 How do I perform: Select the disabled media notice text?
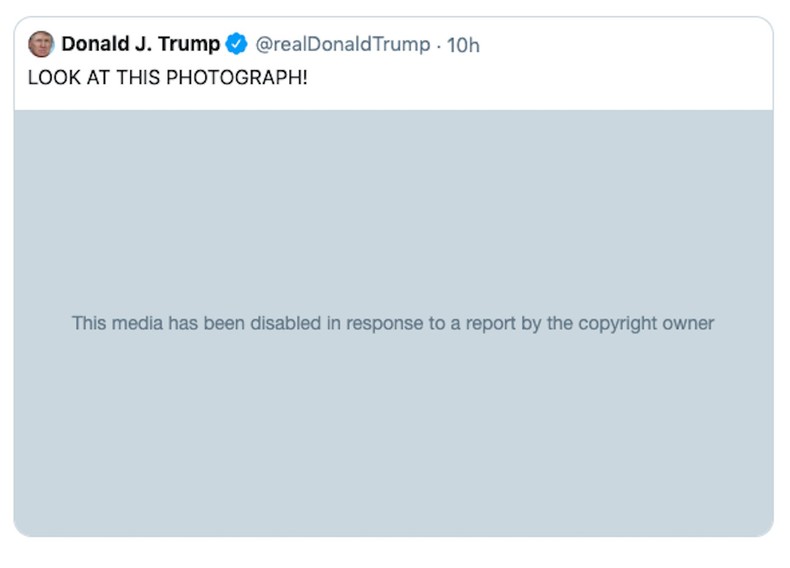[x=393, y=323]
